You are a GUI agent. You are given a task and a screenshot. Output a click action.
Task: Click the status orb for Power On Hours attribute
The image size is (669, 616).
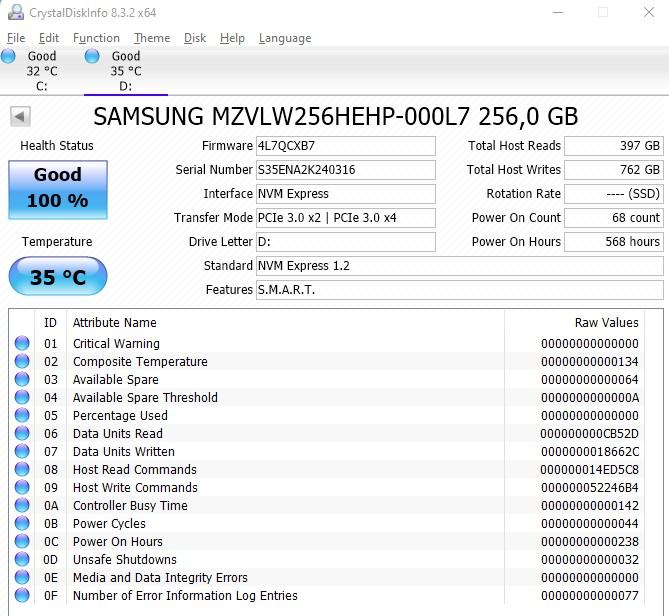pyautogui.click(x=22, y=541)
